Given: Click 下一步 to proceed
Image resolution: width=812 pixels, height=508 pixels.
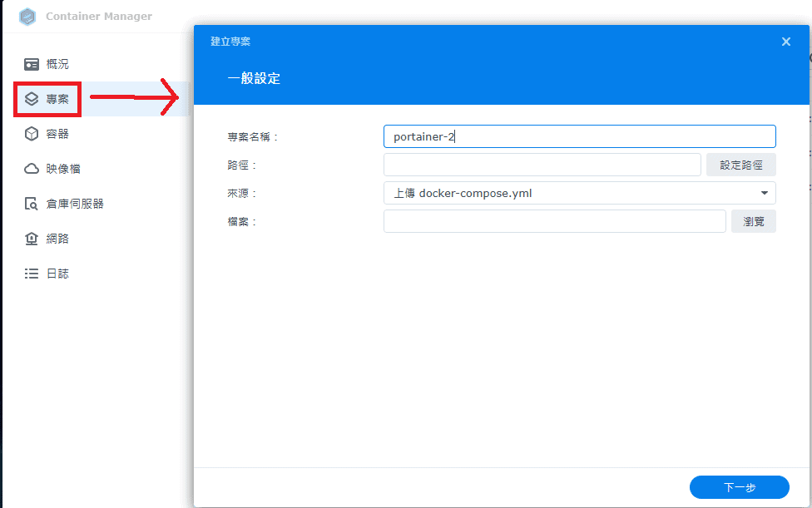Looking at the screenshot, I should tap(739, 487).
